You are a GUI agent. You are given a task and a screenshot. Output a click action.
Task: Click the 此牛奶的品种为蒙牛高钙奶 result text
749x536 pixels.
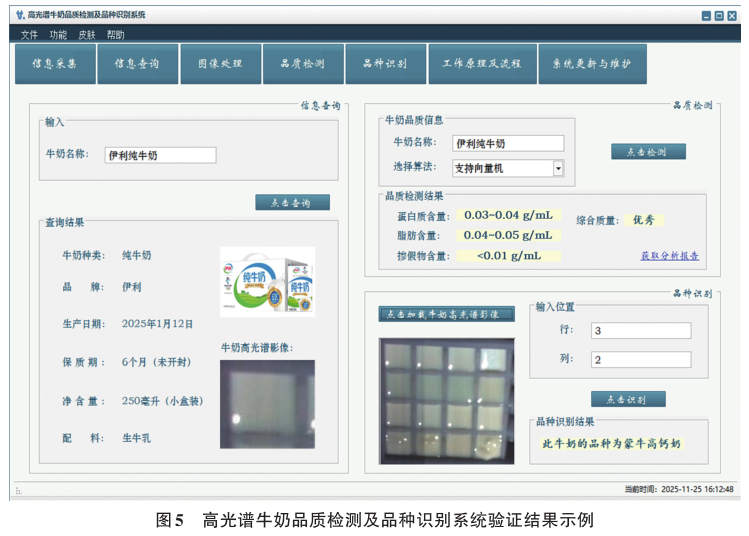pos(611,444)
